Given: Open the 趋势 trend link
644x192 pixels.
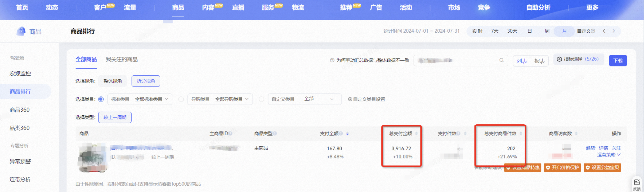Looking at the screenshot, I should point(590,148).
